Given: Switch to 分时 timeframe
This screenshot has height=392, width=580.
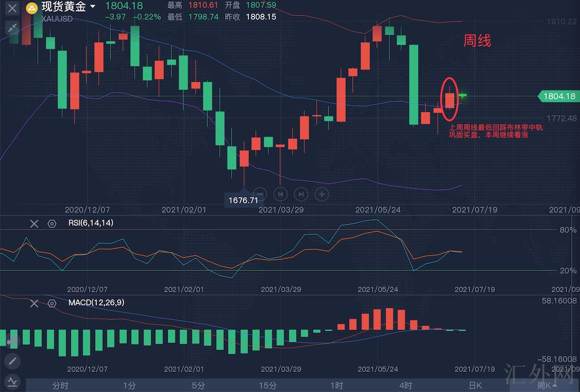Looking at the screenshot, I should (x=60, y=386).
